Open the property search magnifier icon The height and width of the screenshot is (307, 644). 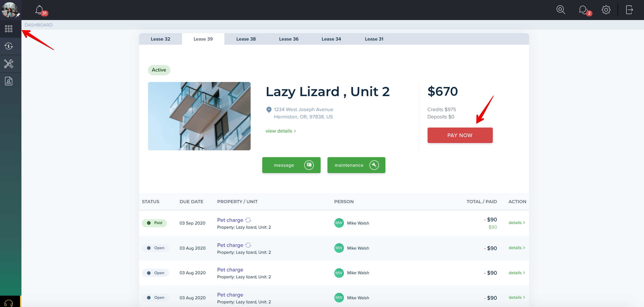561,10
